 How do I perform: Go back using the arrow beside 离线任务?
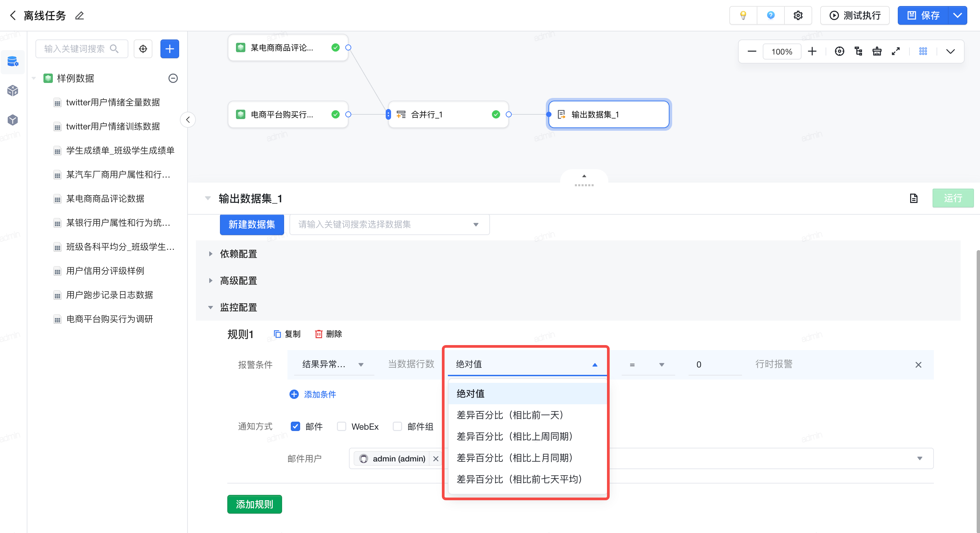coord(13,16)
